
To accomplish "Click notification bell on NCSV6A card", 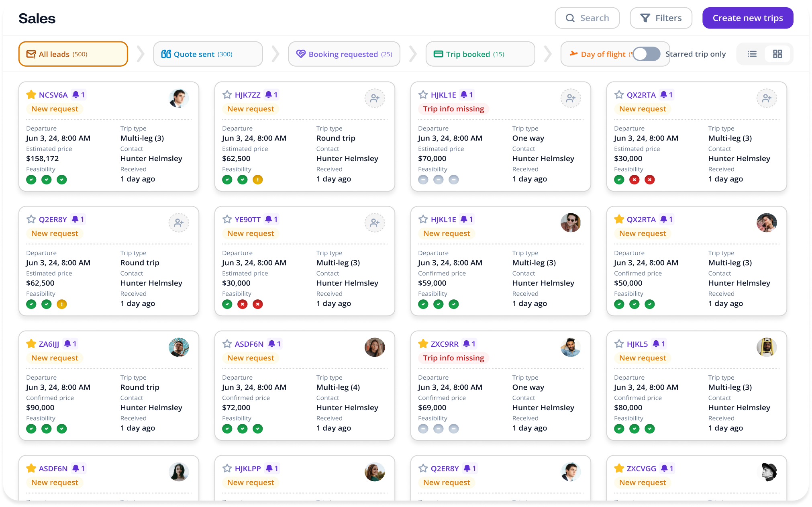I will click(x=75, y=95).
